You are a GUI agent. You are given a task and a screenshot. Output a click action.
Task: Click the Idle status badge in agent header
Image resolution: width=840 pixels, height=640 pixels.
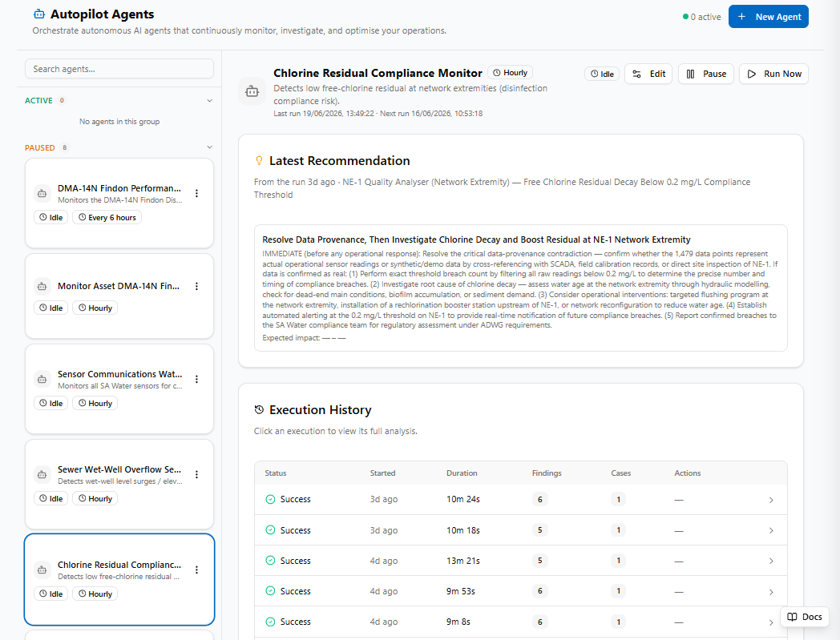(x=602, y=74)
